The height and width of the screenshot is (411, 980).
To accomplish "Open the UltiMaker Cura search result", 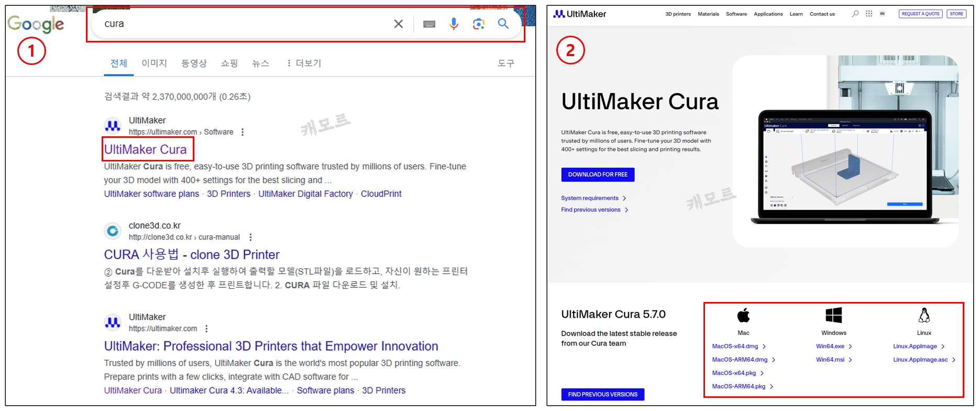I will pyautogui.click(x=145, y=149).
